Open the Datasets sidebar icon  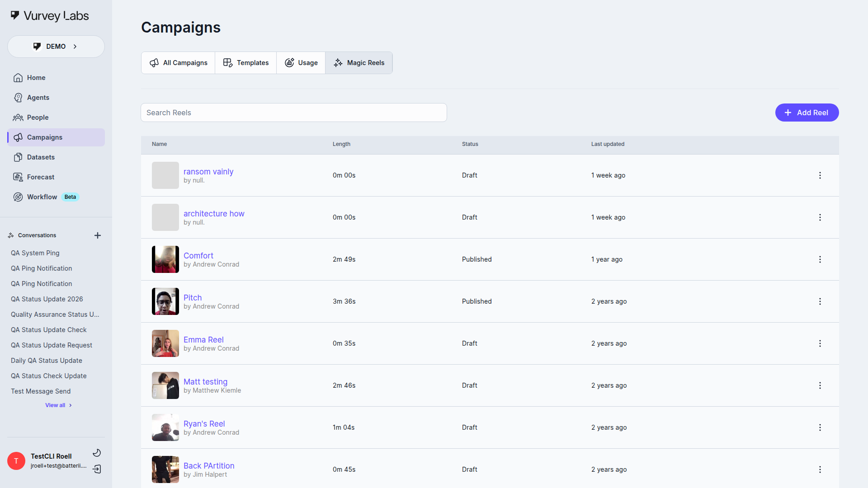click(18, 157)
